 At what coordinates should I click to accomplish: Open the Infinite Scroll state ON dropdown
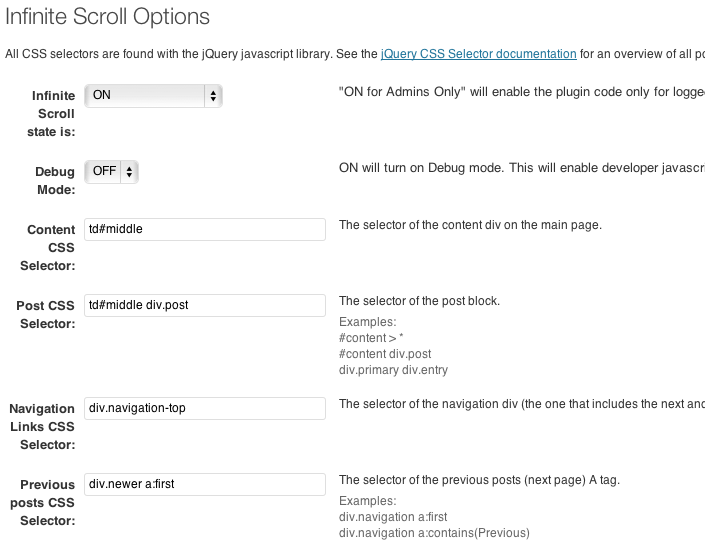pyautogui.click(x=153, y=96)
